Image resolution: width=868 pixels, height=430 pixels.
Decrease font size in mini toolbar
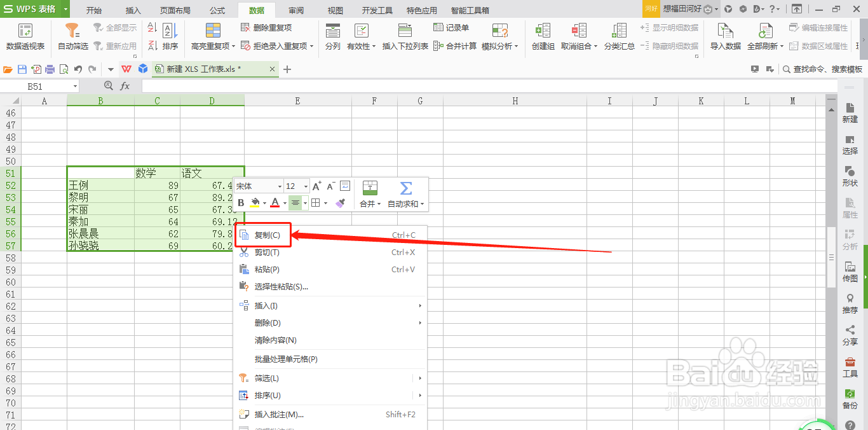point(330,186)
